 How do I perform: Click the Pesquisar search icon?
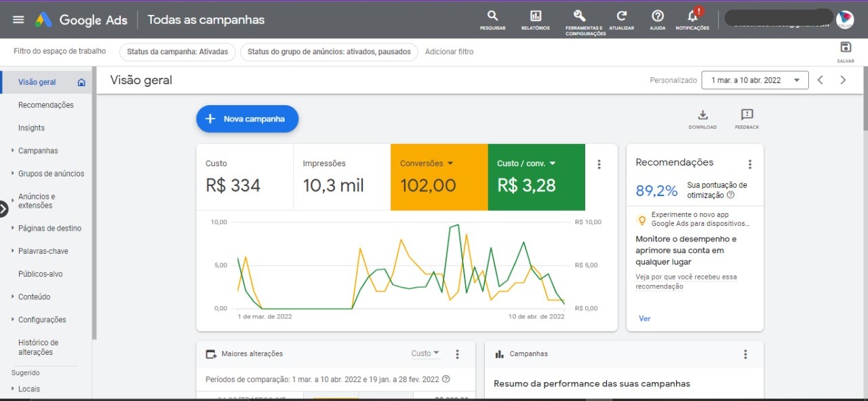pos(492,16)
